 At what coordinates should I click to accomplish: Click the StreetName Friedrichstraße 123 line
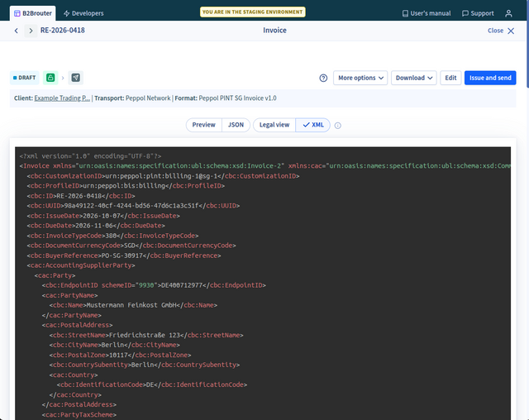tap(146, 336)
